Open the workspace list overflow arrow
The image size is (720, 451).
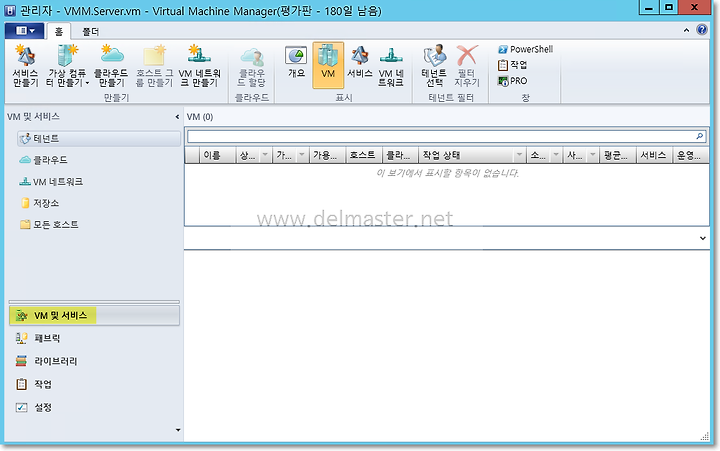click(178, 430)
